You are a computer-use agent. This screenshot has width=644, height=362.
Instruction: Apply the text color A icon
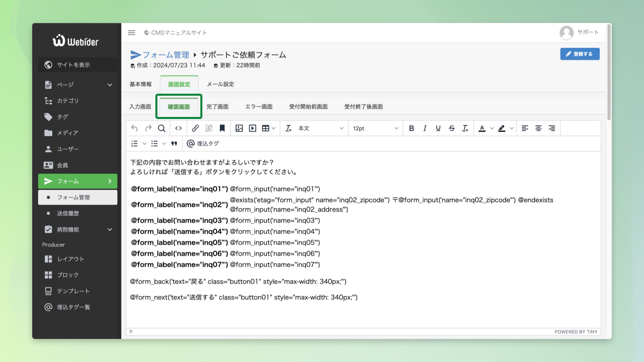(482, 128)
